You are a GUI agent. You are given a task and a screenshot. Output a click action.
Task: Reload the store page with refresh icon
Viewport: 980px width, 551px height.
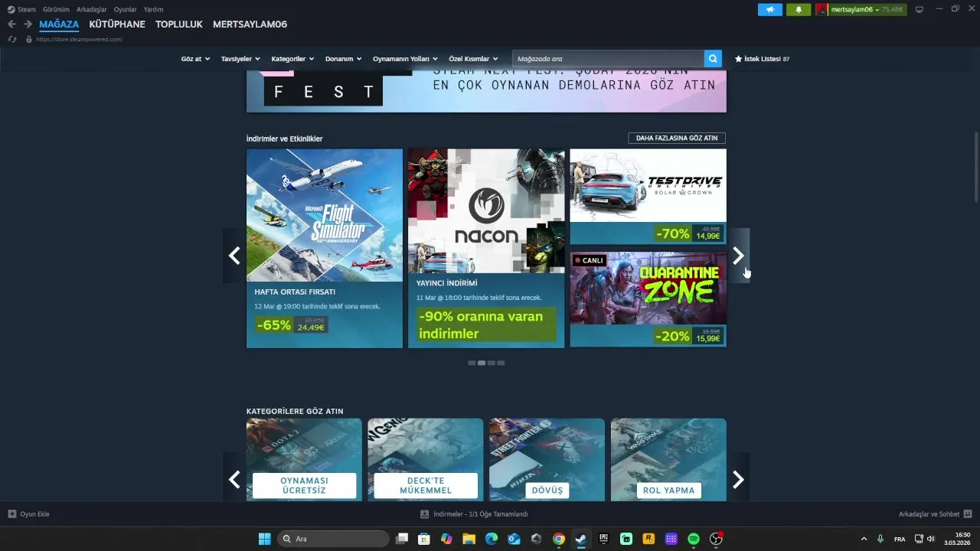pos(12,39)
